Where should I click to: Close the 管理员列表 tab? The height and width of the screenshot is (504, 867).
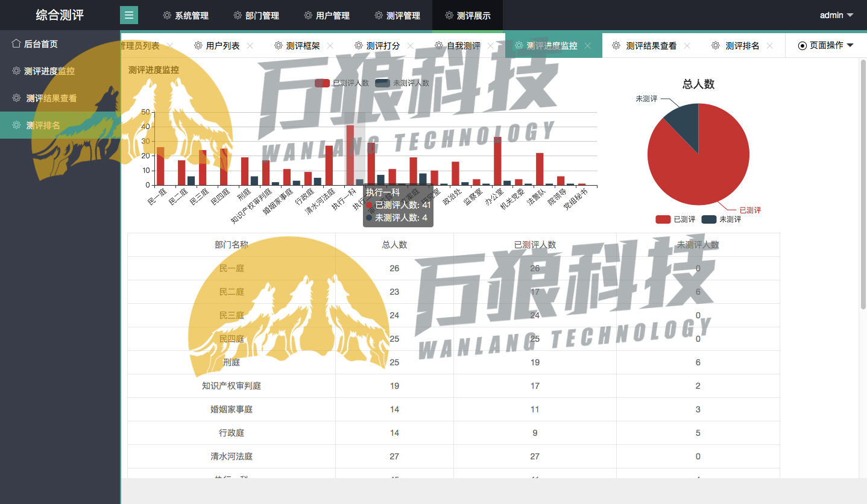point(170,46)
